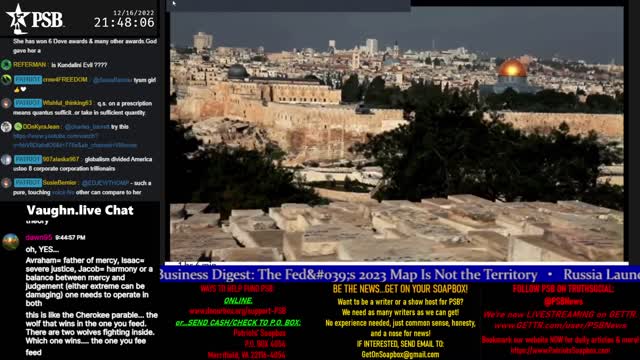Click the green badge before DDsKyraJean

[18, 127]
